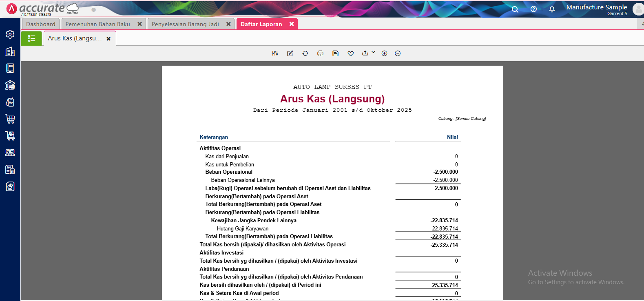Open report filter parameters icon
Image resolution: width=644 pixels, height=301 pixels.
275,53
